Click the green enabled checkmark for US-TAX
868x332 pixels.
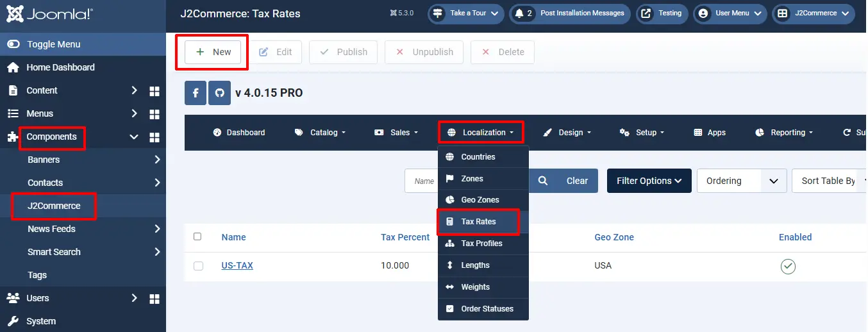point(788,266)
